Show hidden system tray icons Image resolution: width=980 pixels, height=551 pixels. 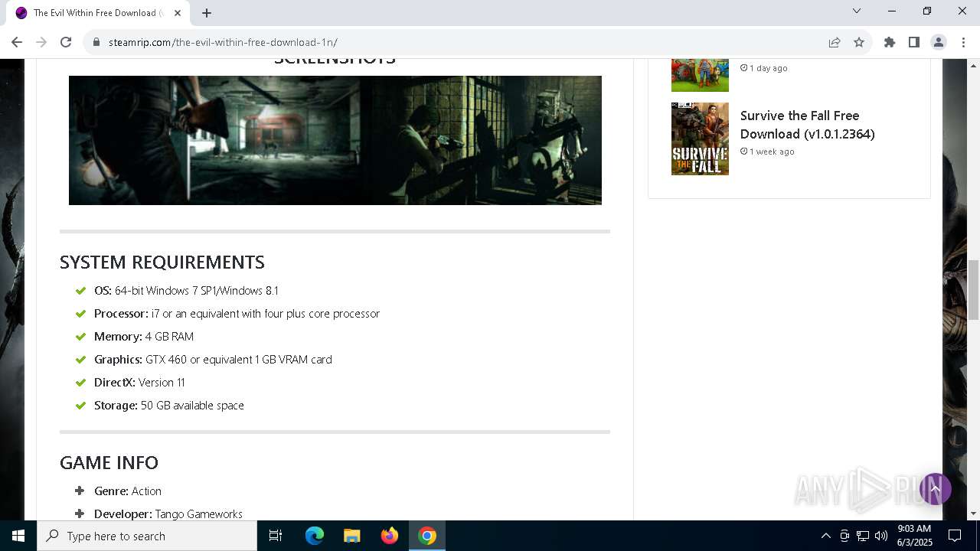tap(825, 536)
